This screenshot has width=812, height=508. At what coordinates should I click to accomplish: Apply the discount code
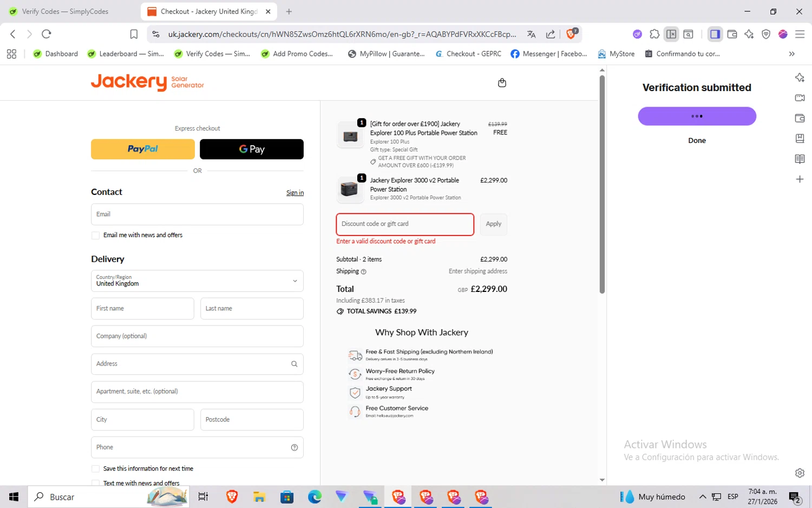tap(493, 224)
